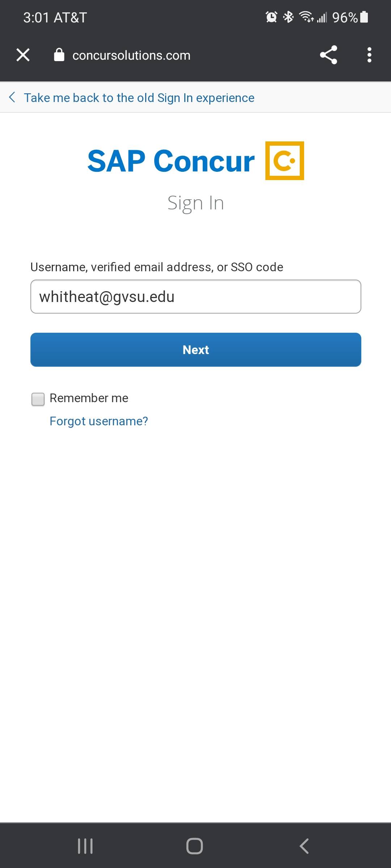The height and width of the screenshot is (868, 391).
Task: Focus the username email input field
Action: click(x=195, y=297)
